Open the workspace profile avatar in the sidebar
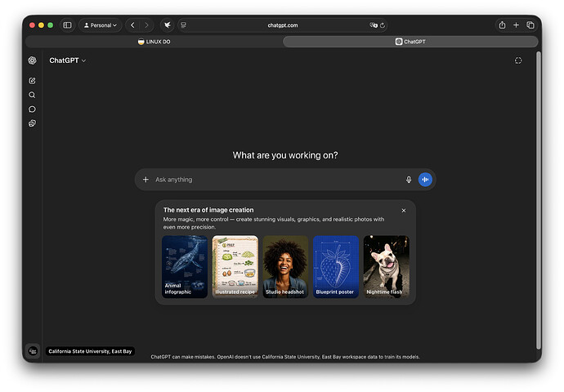The image size is (564, 392). [x=33, y=351]
